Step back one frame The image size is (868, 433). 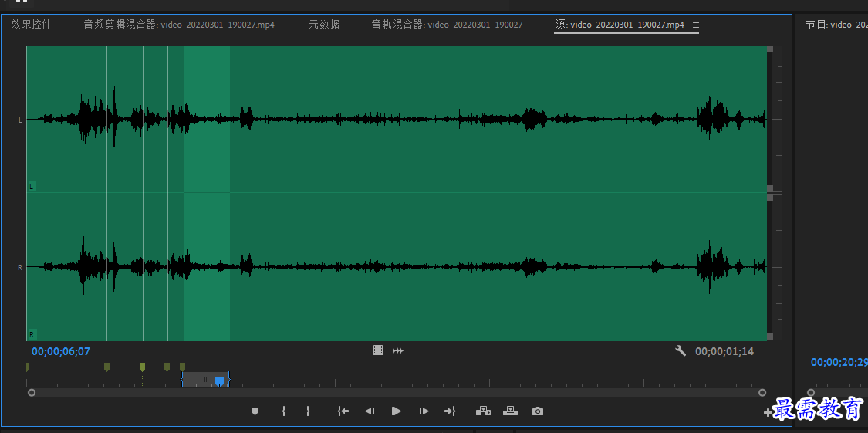click(x=370, y=411)
